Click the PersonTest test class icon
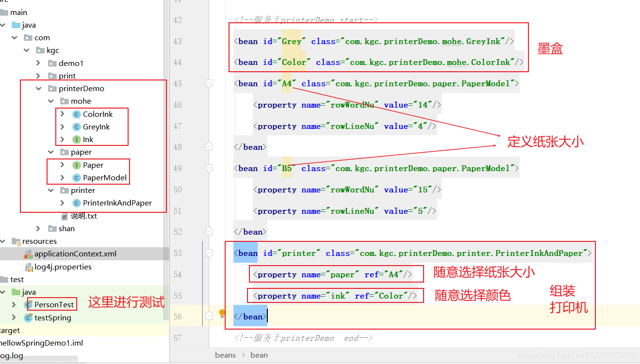This screenshot has height=364, width=640. point(28,305)
